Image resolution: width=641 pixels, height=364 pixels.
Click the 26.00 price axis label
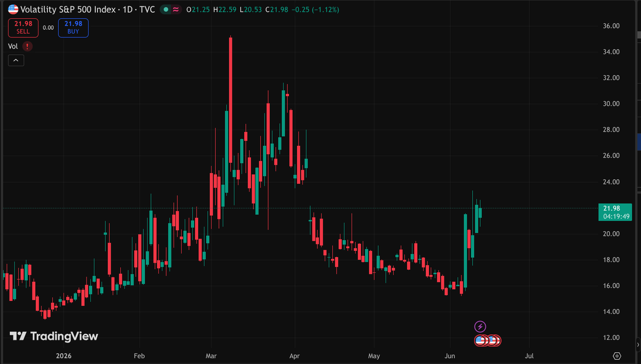point(611,156)
